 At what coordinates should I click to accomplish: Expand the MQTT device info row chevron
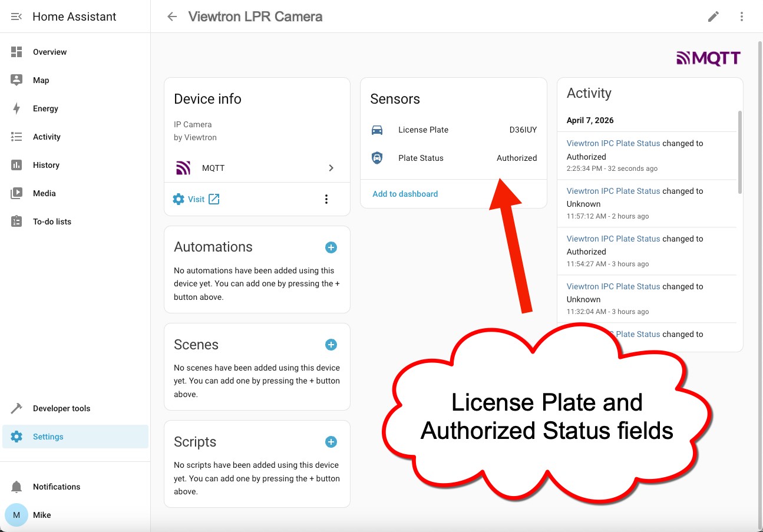click(331, 168)
